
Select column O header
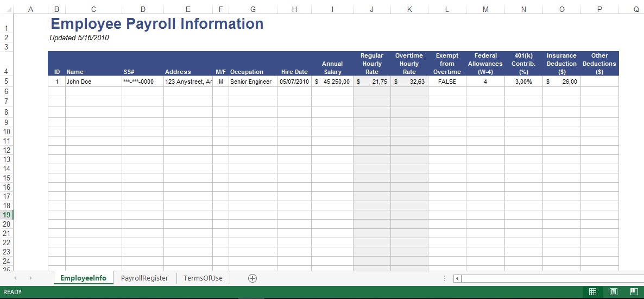pyautogui.click(x=561, y=9)
